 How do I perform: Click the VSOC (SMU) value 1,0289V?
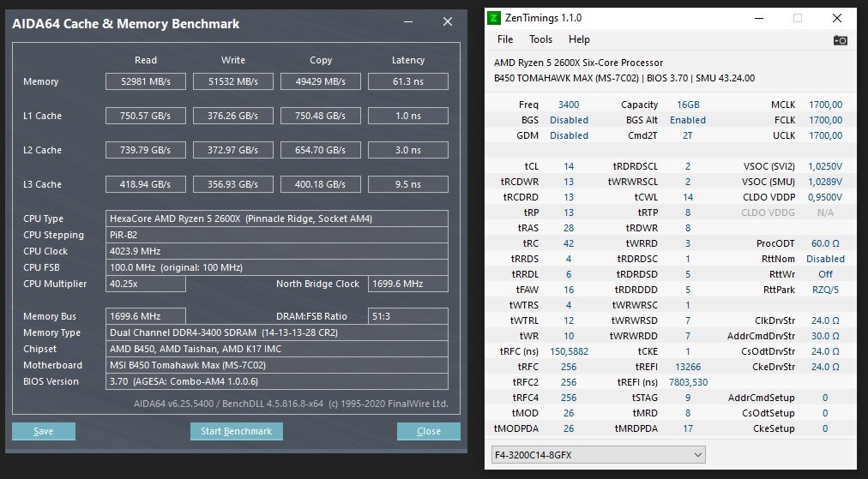click(x=825, y=182)
